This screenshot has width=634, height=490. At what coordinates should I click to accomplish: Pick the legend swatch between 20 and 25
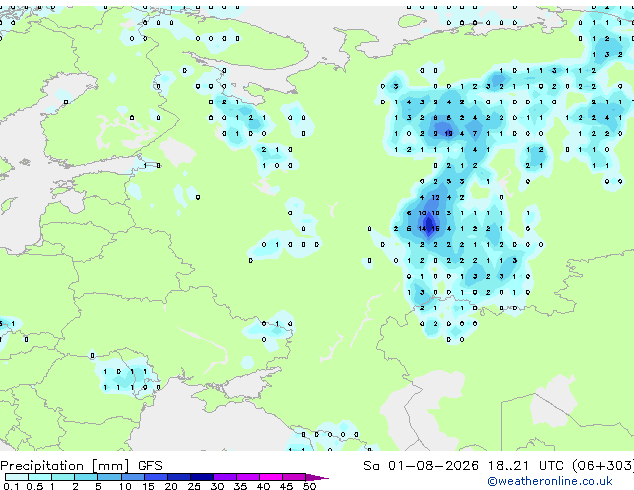click(179, 477)
